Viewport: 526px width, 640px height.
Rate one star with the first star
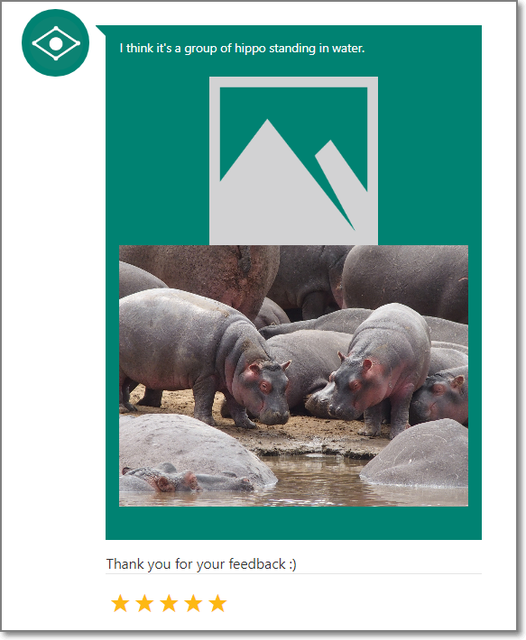coord(120,603)
